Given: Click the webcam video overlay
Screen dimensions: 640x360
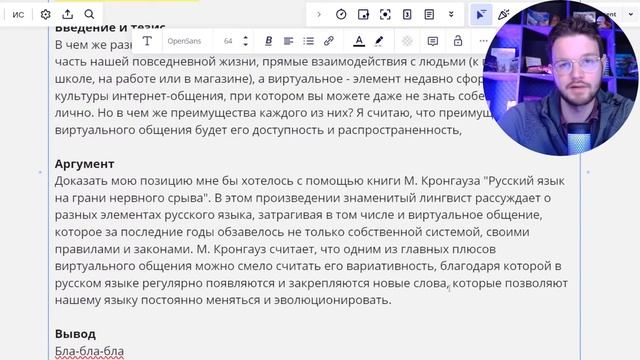Looking at the screenshot, I should 560,78.
